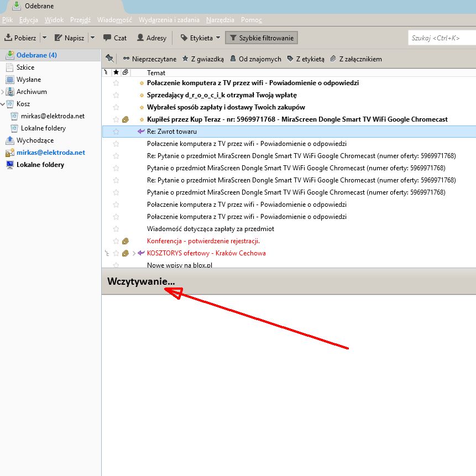This screenshot has width=476, height=476.
Task: Open Re: Zwrot towaru message
Action: point(172,132)
